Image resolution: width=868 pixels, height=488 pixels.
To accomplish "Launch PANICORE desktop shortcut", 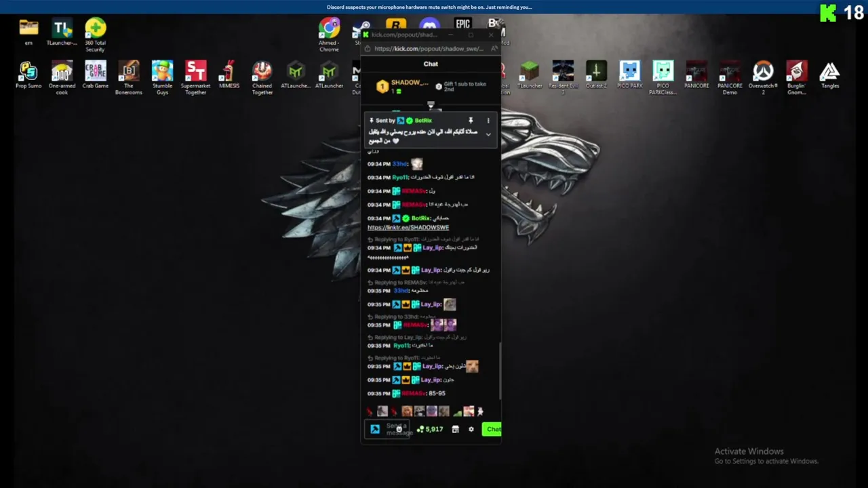I will tap(696, 75).
